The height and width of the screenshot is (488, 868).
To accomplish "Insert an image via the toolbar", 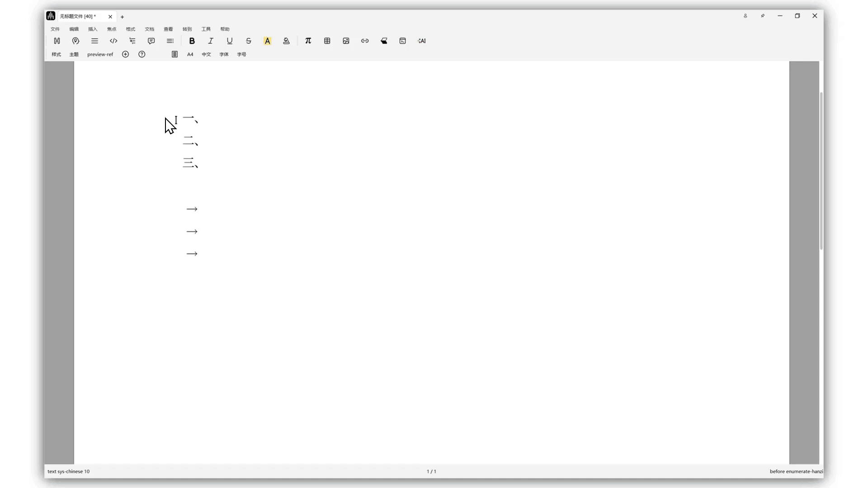I will click(346, 41).
